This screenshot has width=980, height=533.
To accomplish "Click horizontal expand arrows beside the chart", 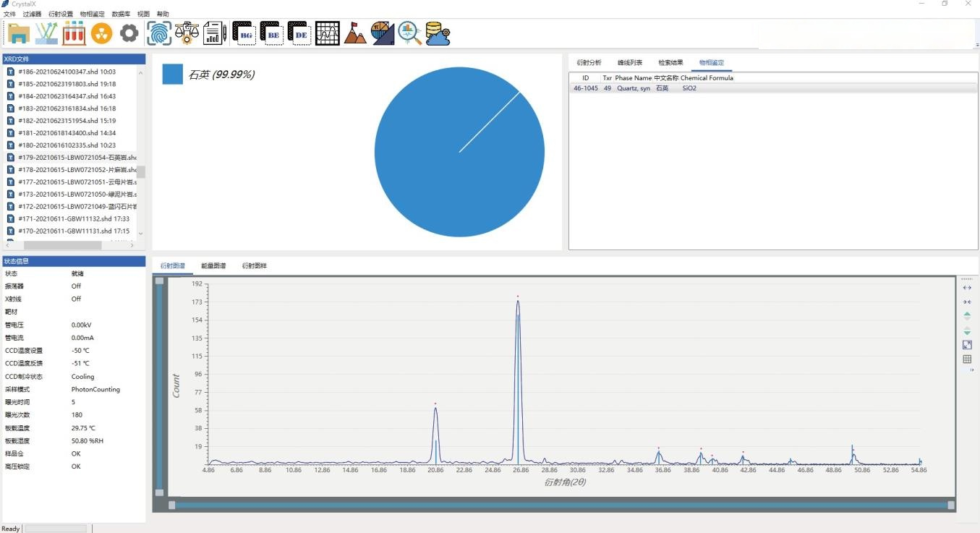I will tap(967, 288).
